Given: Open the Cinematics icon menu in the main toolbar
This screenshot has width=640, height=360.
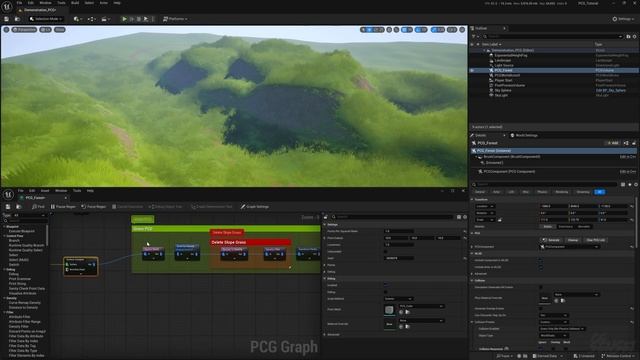Looking at the screenshot, I should click(105, 19).
